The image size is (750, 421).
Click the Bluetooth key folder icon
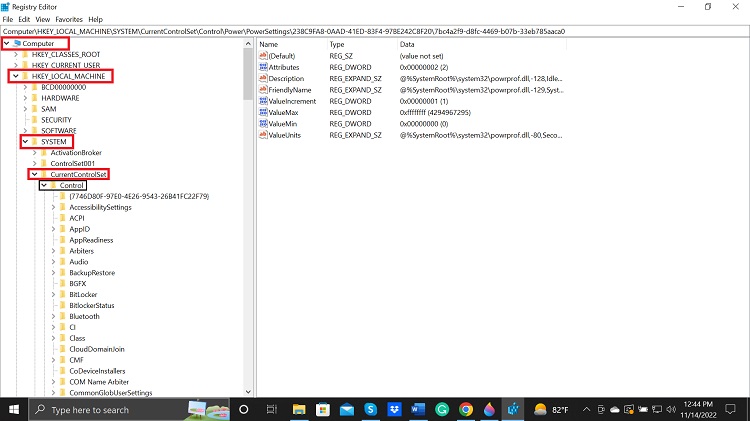click(62, 316)
